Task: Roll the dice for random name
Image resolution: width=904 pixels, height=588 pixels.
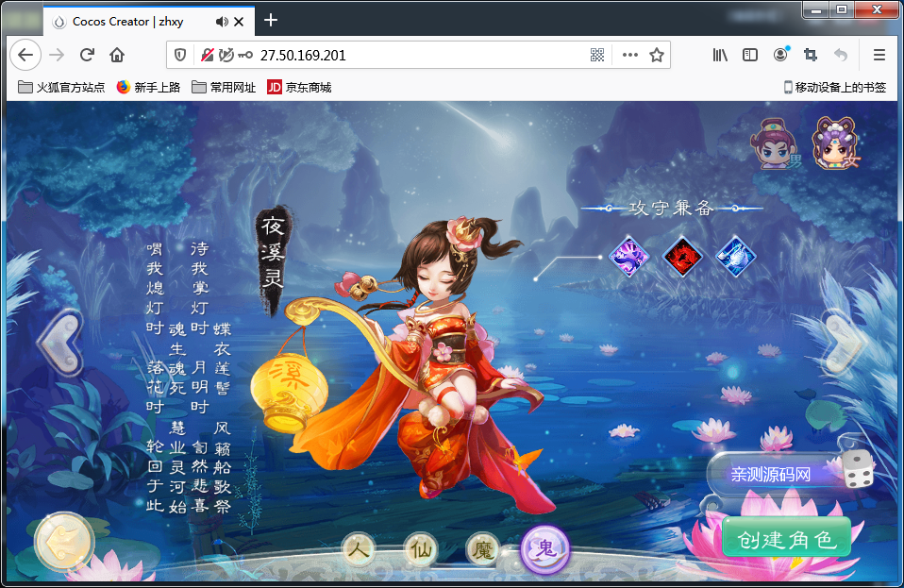Action: [x=858, y=470]
